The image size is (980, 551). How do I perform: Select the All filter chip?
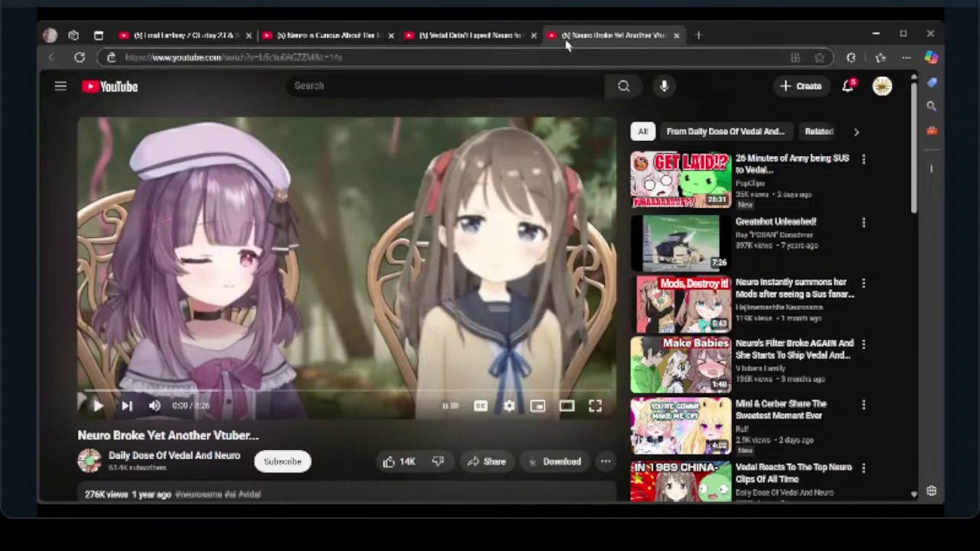click(643, 132)
